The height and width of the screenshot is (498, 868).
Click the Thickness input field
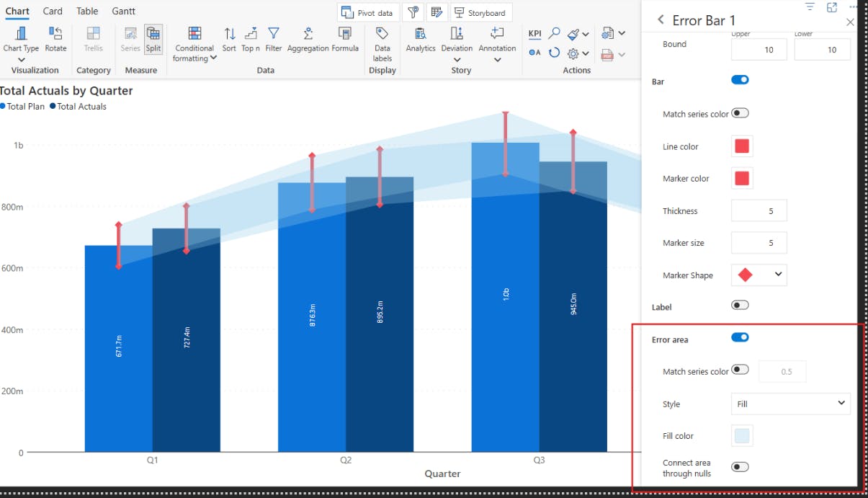[759, 211]
